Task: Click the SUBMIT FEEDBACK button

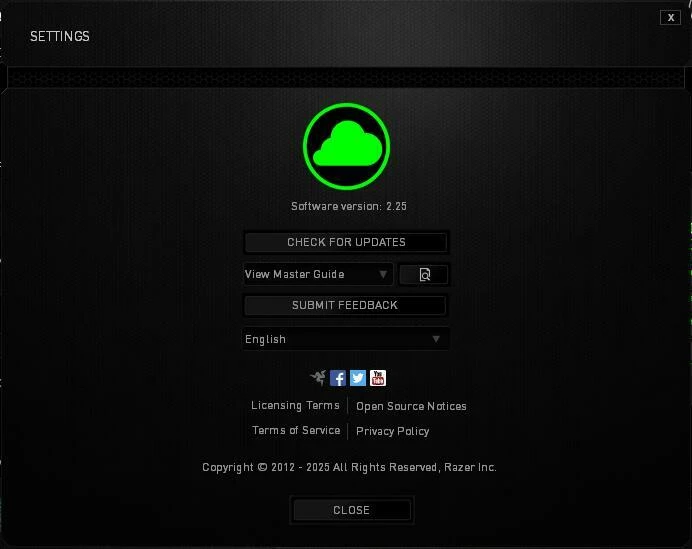Action: point(345,305)
